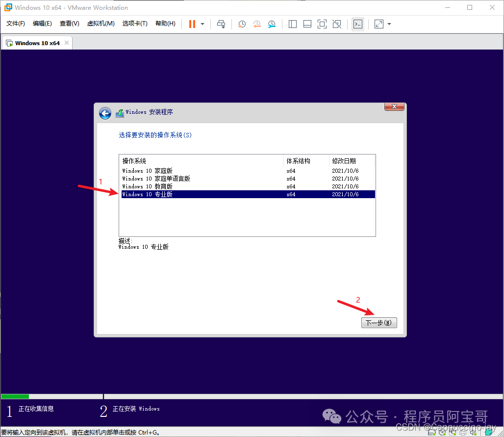Image resolution: width=504 pixels, height=437 pixels.
Task: Open the 编辑(E) menu
Action: click(42, 24)
